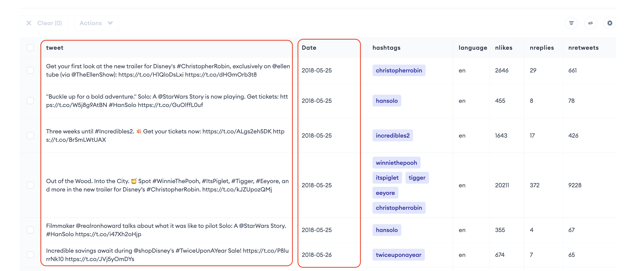
Task: Click the incredibles2 hashtag tag
Action: tap(393, 135)
